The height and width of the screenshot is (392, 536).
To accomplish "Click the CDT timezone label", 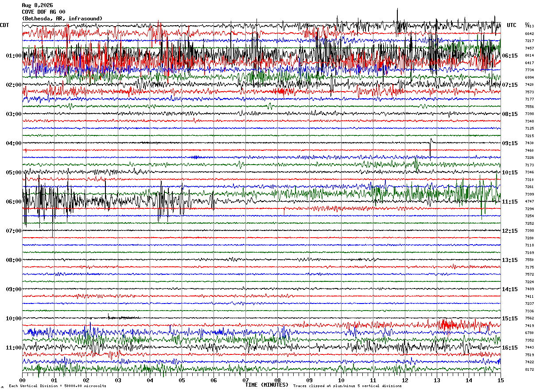I will 4,25.
